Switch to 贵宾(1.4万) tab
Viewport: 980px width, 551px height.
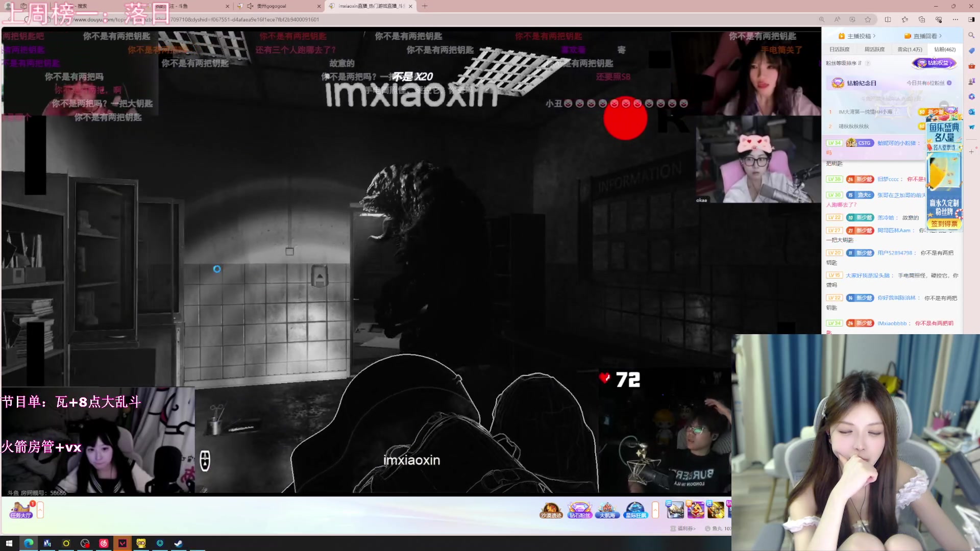coord(910,49)
